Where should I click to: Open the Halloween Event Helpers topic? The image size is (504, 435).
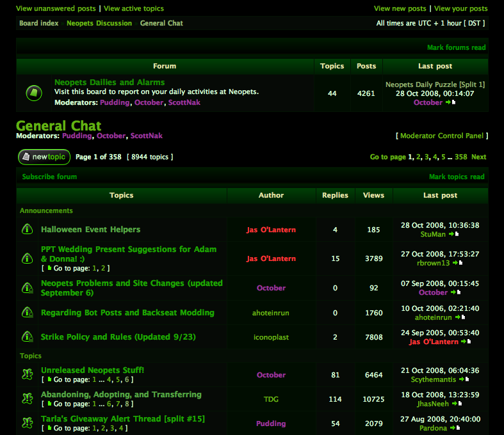[91, 230]
